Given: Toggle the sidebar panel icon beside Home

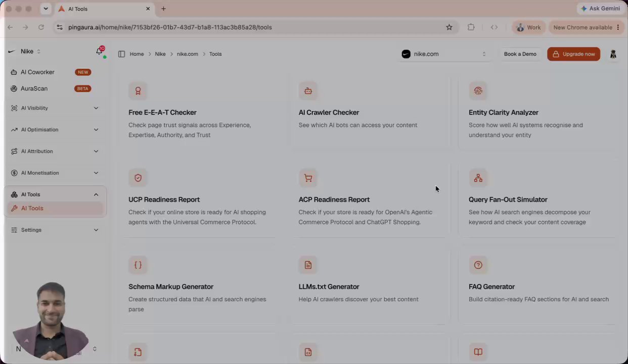Looking at the screenshot, I should pyautogui.click(x=121, y=54).
